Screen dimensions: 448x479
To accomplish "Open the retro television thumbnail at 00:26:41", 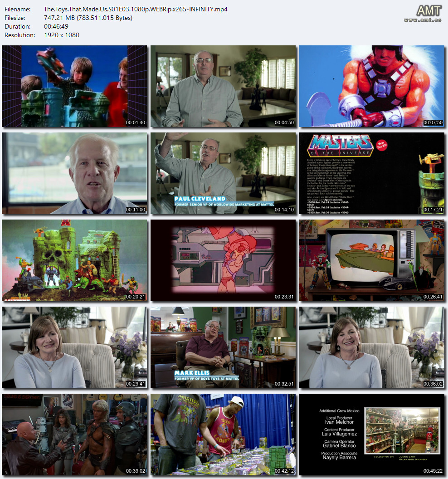I will 372,260.
